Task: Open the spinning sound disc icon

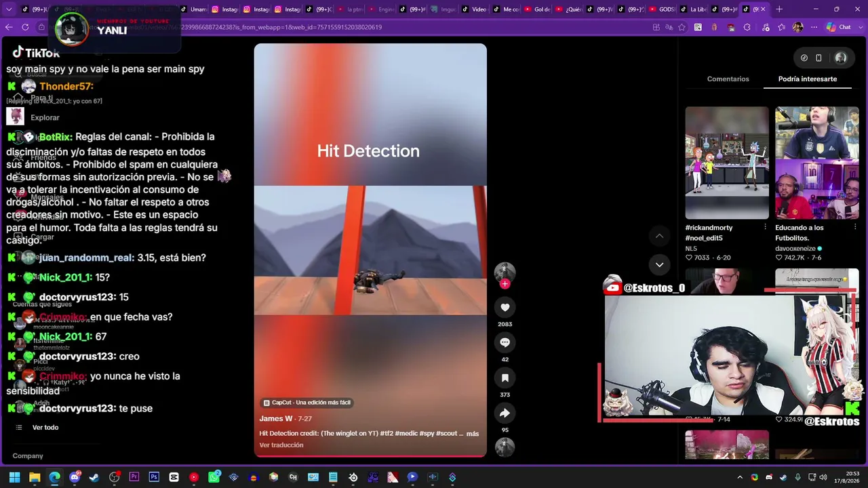Action: click(x=505, y=447)
